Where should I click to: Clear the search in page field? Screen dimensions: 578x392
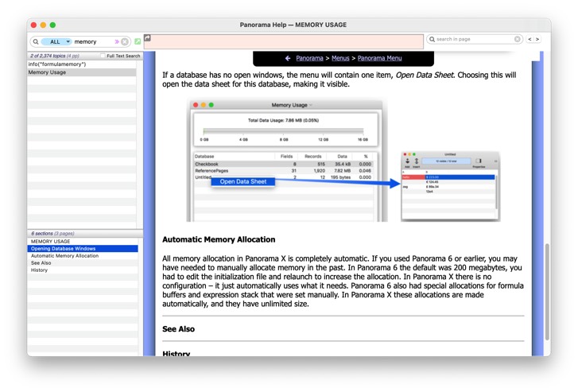[x=517, y=39]
